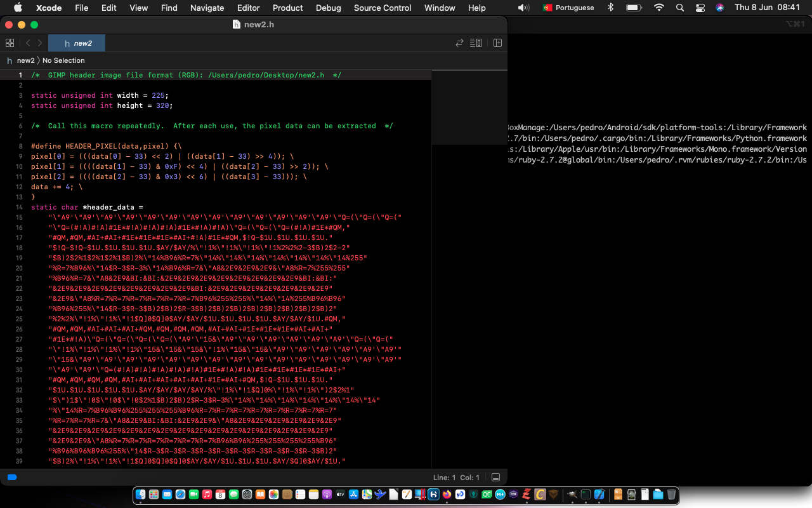Enable code review mode with the arrows icon

[x=460, y=43]
